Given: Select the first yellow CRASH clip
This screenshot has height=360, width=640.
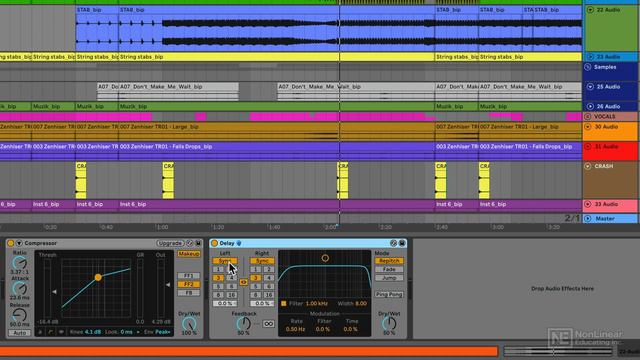Looking at the screenshot, I should pos(81,180).
